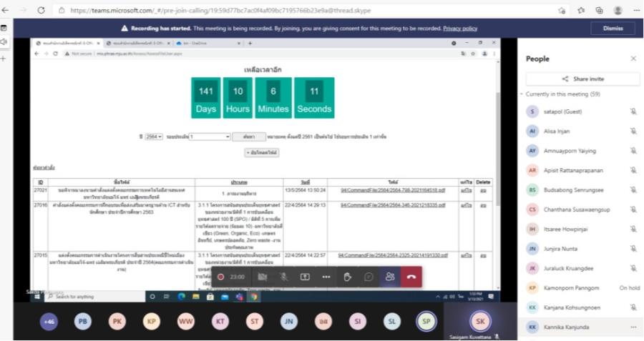Click the browser address bar
Screen dimensions: 644x341
(286, 9)
